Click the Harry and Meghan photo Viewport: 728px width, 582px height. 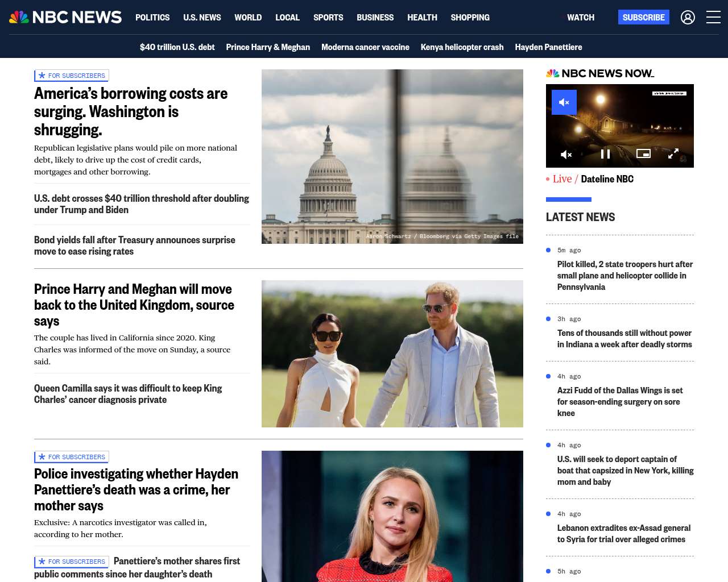pyautogui.click(x=392, y=354)
